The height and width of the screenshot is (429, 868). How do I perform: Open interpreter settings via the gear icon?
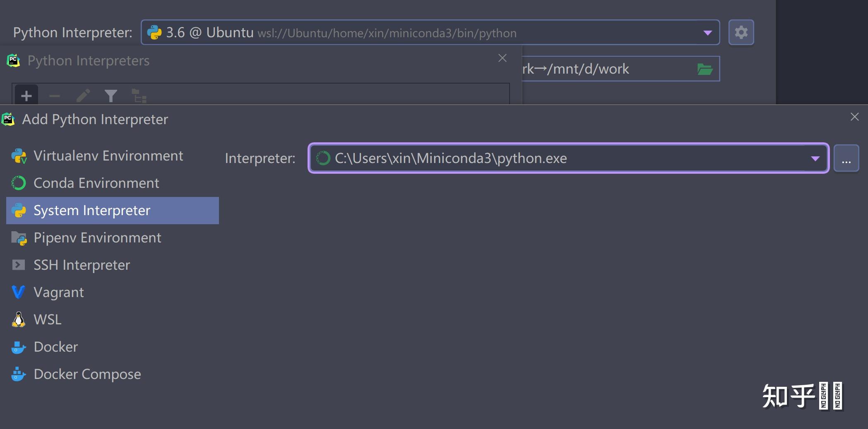[x=741, y=32]
